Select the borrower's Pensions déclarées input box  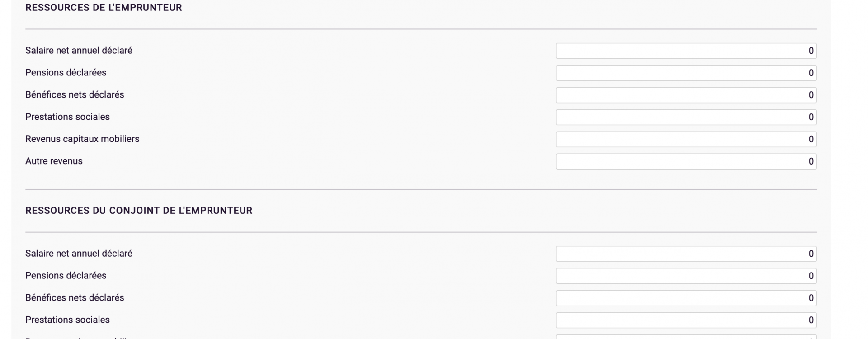[686, 73]
